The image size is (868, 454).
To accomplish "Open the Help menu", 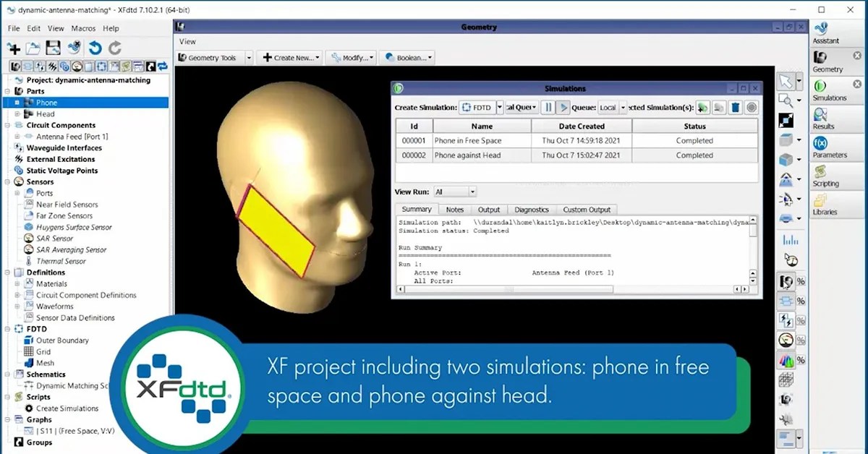I will [x=111, y=28].
